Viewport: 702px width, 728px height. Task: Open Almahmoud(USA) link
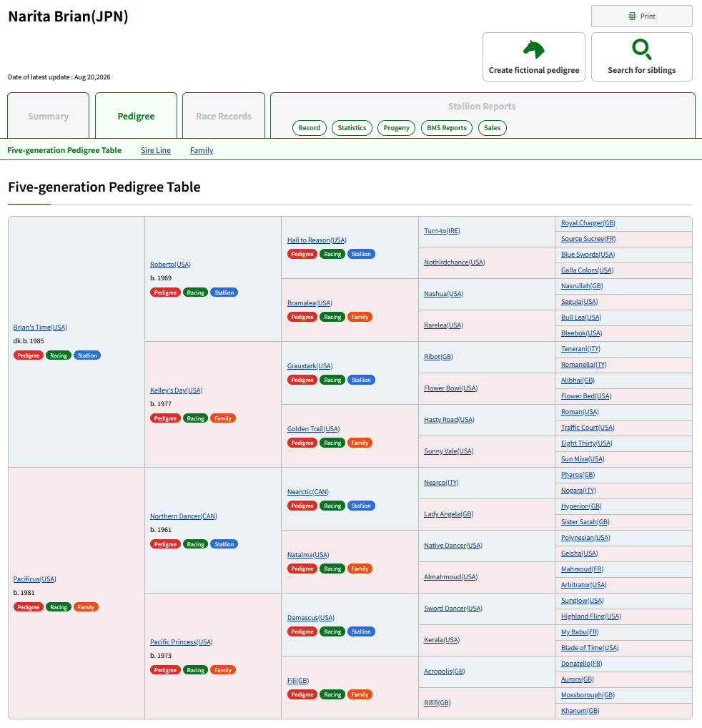click(450, 576)
